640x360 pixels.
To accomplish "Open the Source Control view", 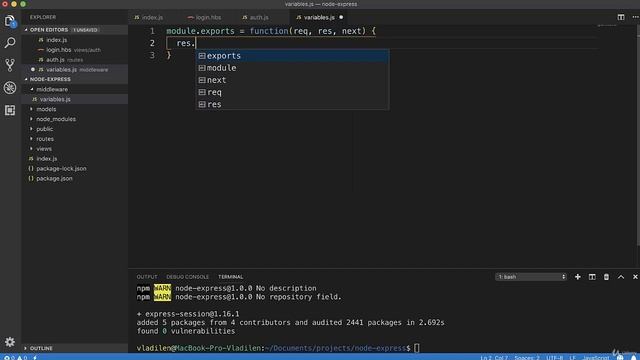I will pos(10,65).
